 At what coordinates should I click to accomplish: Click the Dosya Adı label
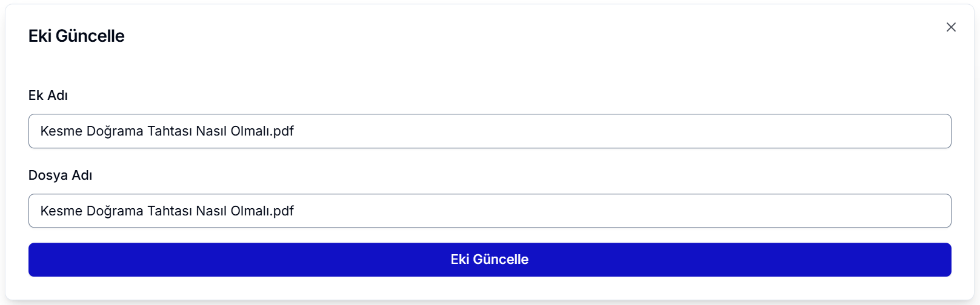[60, 175]
